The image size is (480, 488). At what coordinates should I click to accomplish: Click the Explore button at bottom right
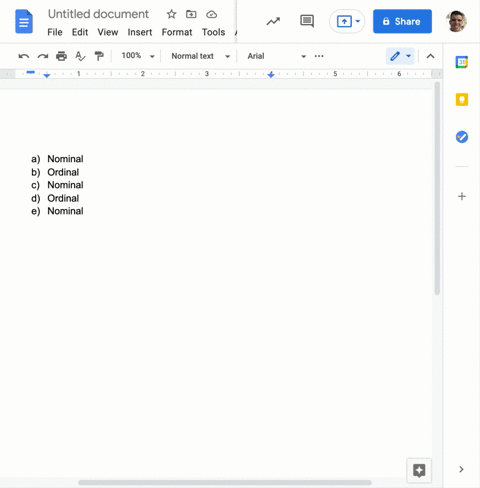(x=419, y=471)
